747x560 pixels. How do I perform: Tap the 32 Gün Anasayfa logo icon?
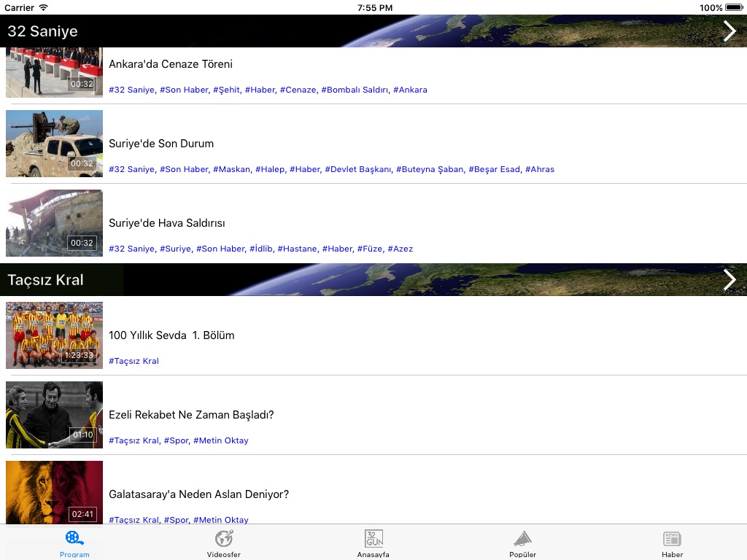coord(373,539)
